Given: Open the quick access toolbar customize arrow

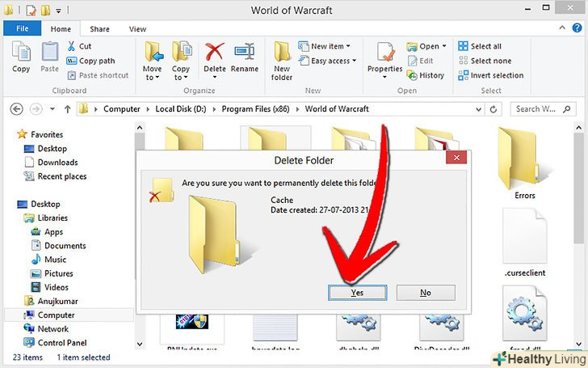Looking at the screenshot, I should pyautogui.click(x=58, y=11).
